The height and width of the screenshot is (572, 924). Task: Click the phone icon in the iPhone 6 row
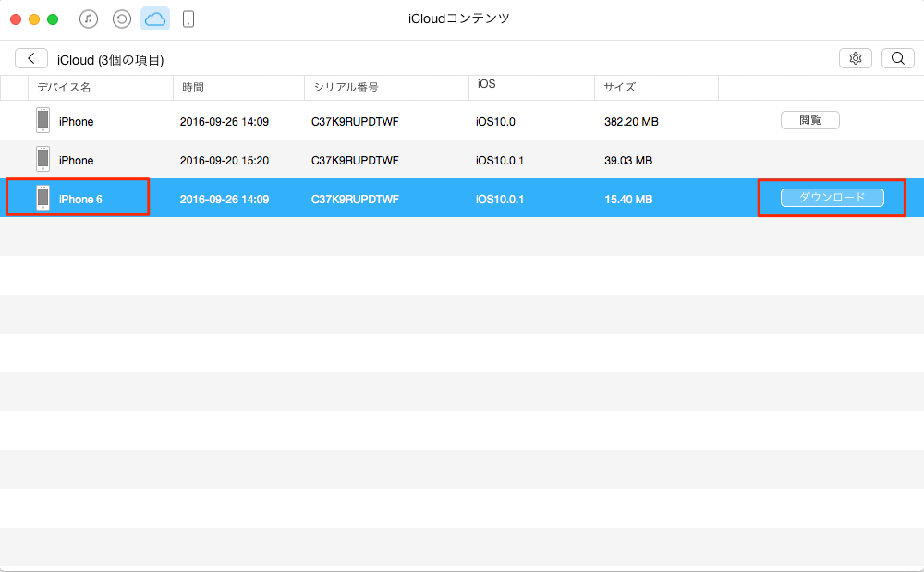click(x=43, y=198)
